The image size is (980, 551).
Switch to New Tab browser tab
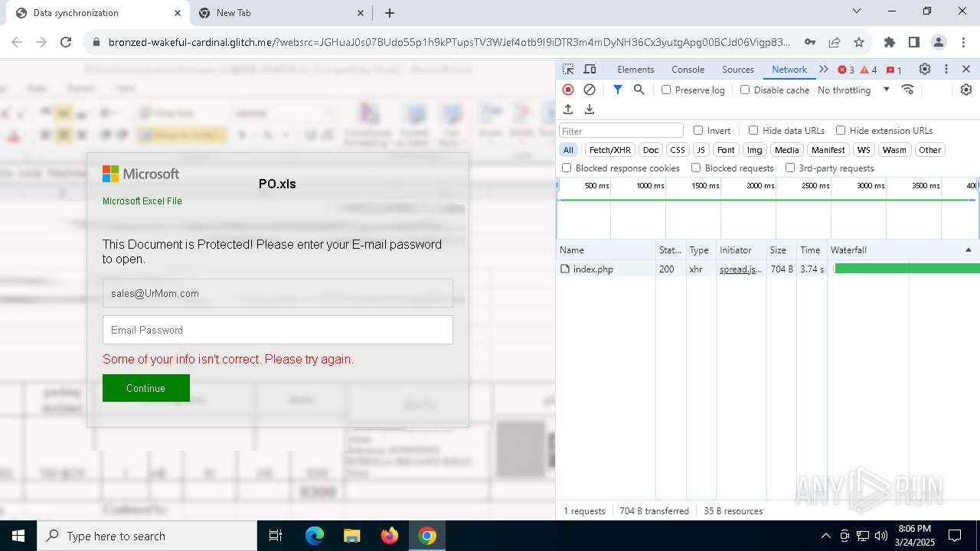pos(279,13)
